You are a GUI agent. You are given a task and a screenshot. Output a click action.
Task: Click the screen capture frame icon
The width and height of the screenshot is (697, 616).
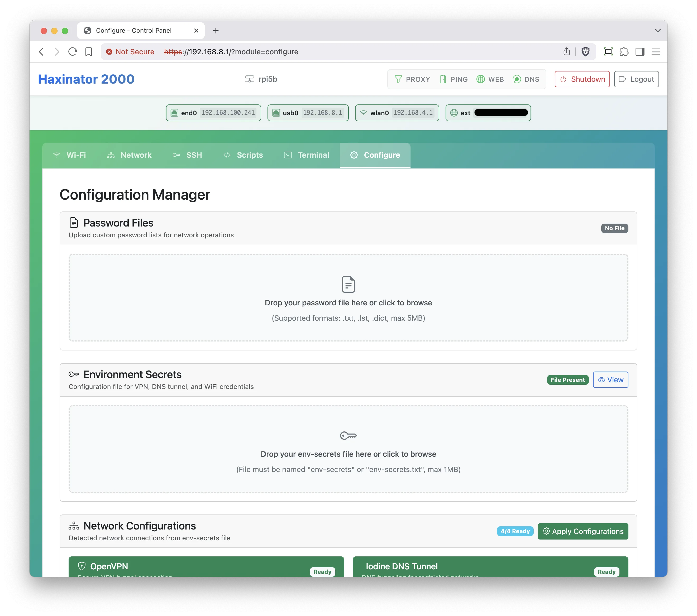(608, 52)
